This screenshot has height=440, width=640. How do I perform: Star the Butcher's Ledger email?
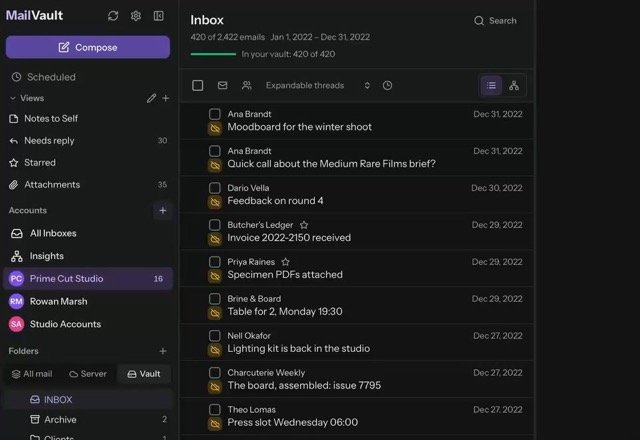click(x=304, y=225)
